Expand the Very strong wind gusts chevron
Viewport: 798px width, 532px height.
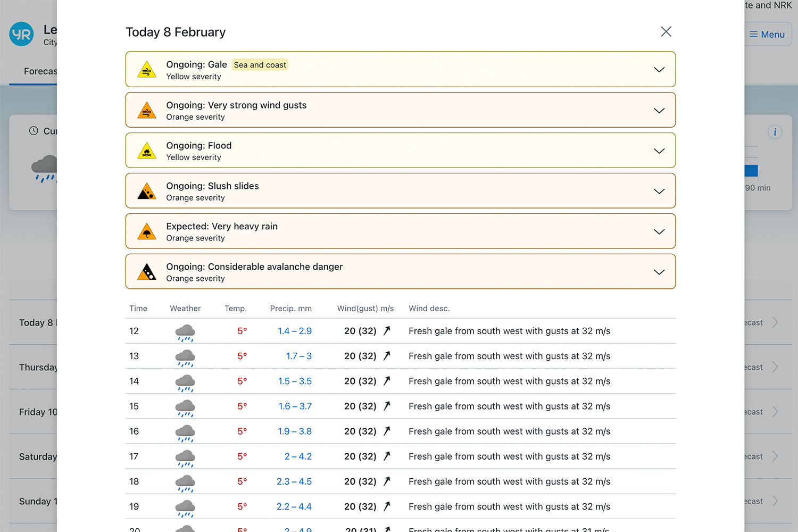(659, 111)
